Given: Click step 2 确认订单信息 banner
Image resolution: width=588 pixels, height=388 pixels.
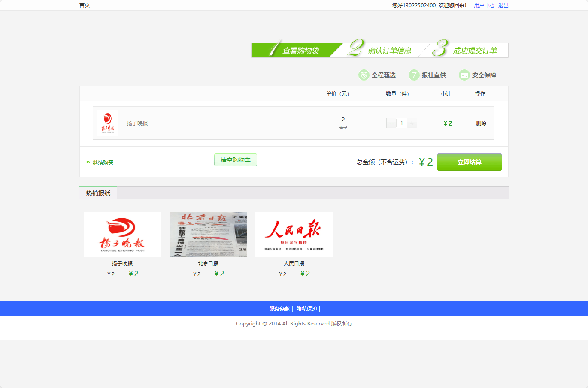Looking at the screenshot, I should pyautogui.click(x=382, y=50).
